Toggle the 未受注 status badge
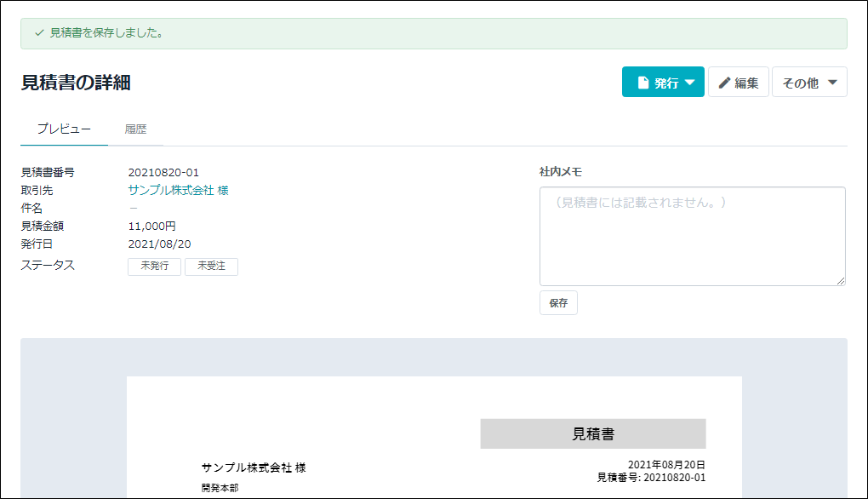Screen dimensions: 868x499 211,267
